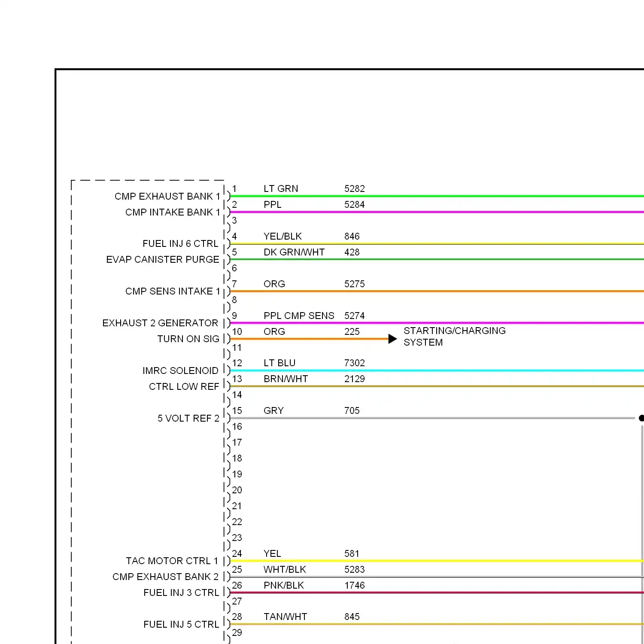Click the arrowhead ending the ORG 225 wire
Screen dimensions: 644x644
click(x=392, y=339)
